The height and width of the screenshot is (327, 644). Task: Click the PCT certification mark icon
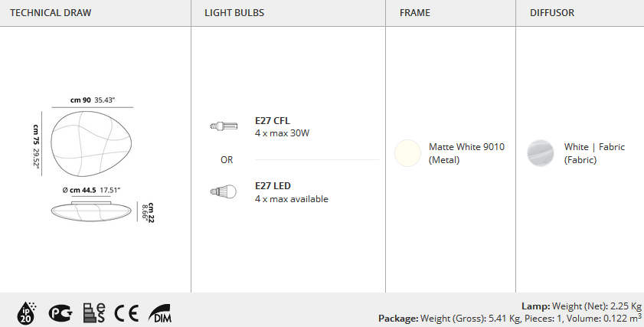pos(60,313)
